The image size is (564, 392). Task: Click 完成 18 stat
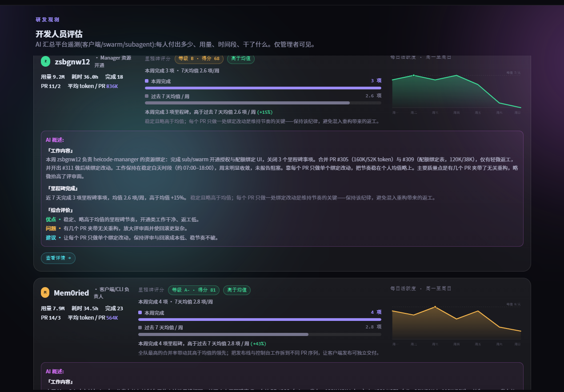[x=114, y=77]
